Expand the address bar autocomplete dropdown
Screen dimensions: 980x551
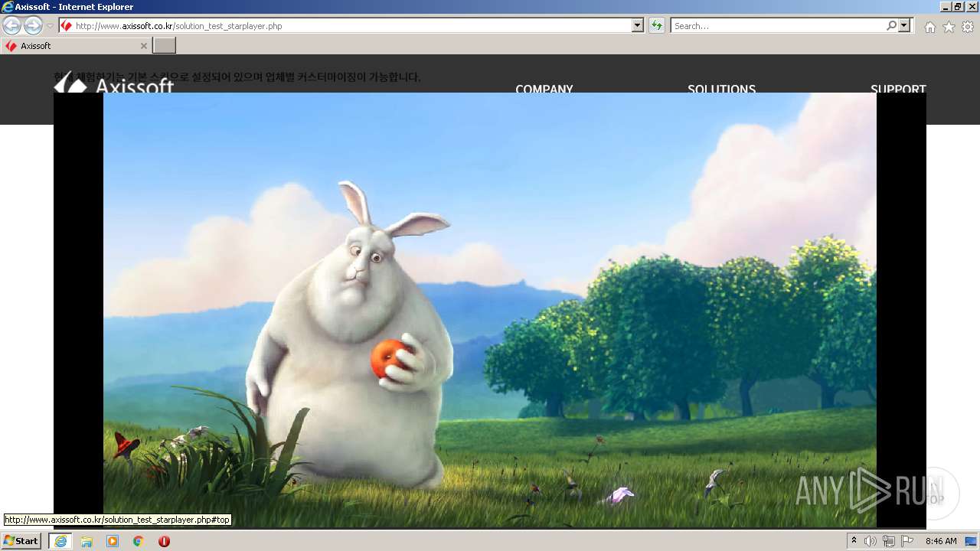pos(638,26)
